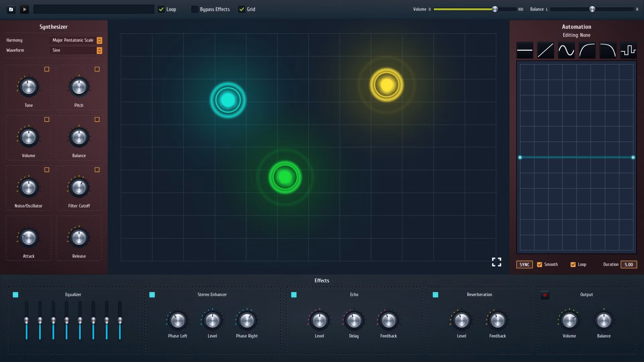This screenshot has width=644, height=362.
Task: Toggle the Grid checkbox
Action: pyautogui.click(x=241, y=9)
